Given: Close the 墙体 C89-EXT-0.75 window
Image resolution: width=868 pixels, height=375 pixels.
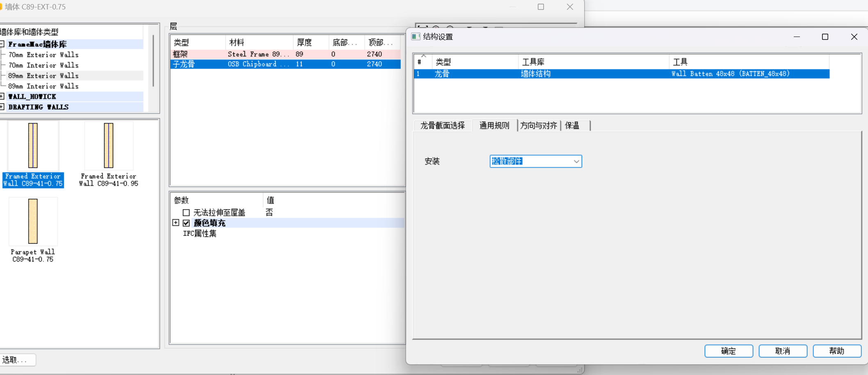Looking at the screenshot, I should pyautogui.click(x=570, y=7).
